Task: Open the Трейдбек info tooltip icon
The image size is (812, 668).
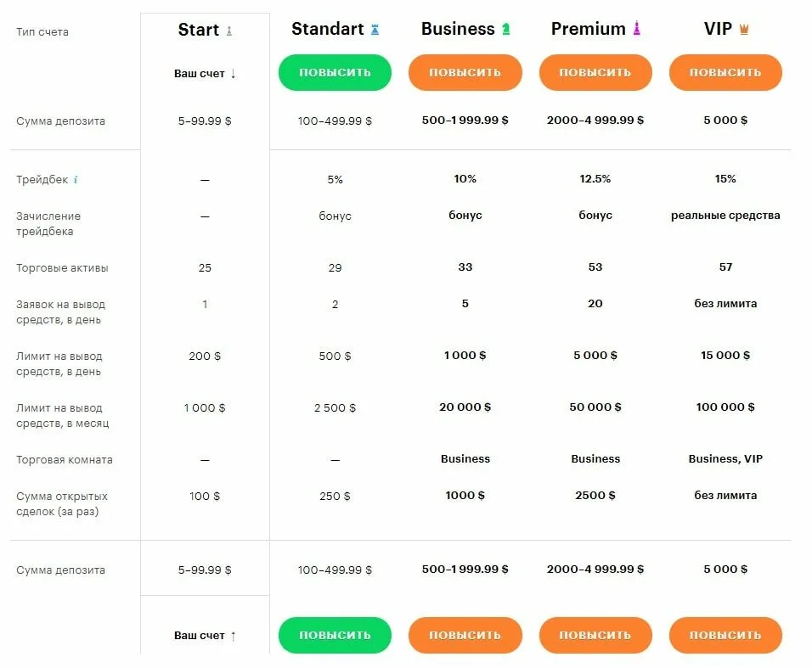Action: coord(76,180)
